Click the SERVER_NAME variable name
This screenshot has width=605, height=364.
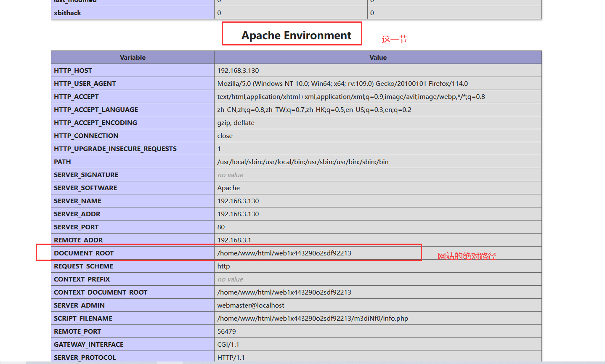[x=77, y=201]
